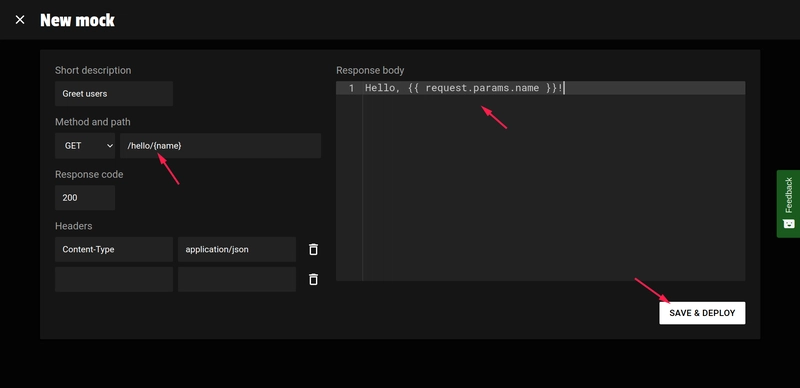Edit the Short description field
Image resolution: width=800 pixels, height=388 pixels.
(x=114, y=93)
